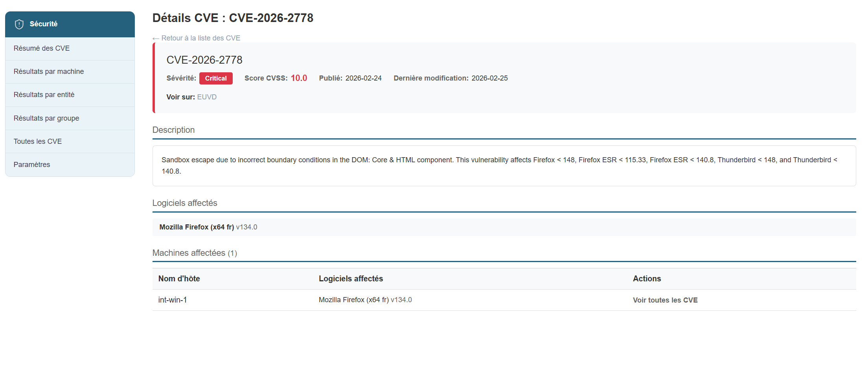The height and width of the screenshot is (389, 868).
Task: Open Résumé des CVE in sidebar
Action: click(42, 48)
